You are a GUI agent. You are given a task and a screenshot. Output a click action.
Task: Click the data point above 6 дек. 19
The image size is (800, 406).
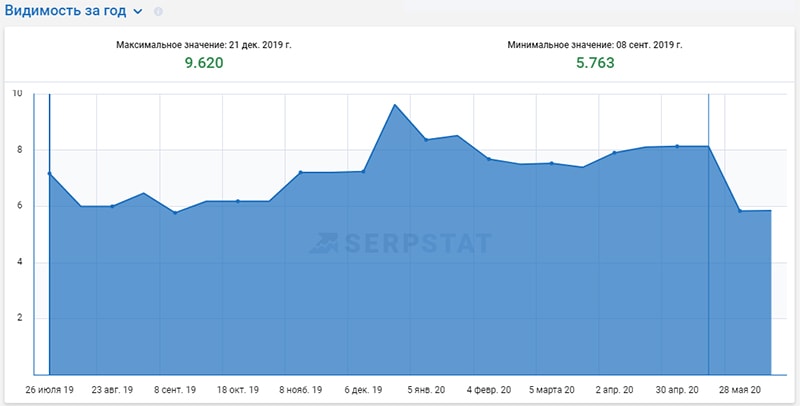pyautogui.click(x=363, y=171)
